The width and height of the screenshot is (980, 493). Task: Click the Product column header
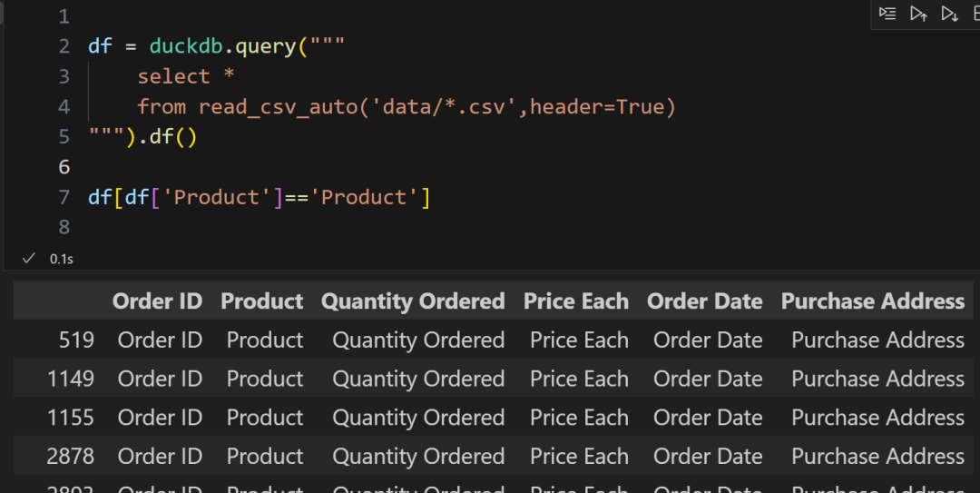[261, 301]
